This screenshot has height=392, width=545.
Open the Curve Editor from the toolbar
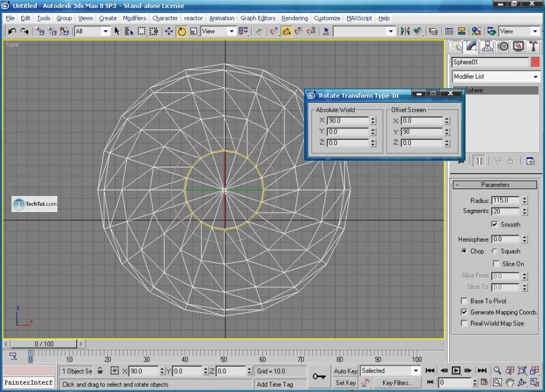[x=449, y=32]
